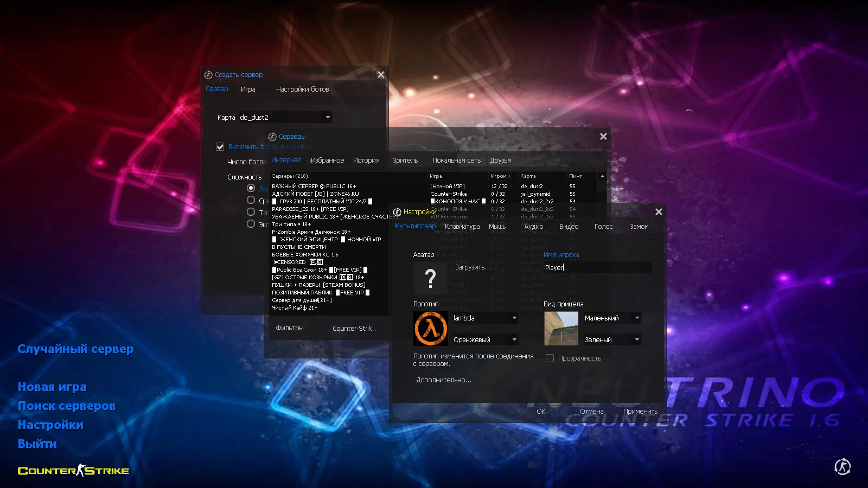Toggle the 'Включить ботов' checkbox
The height and width of the screenshot is (488, 868).
[220, 147]
